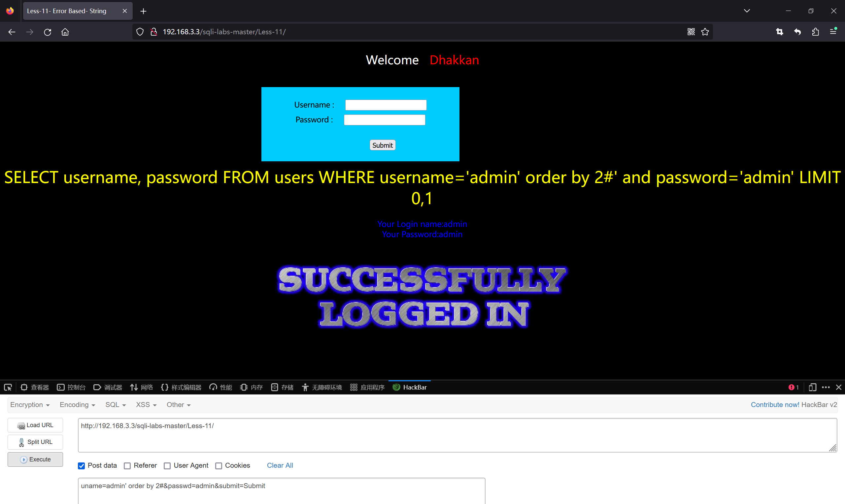The height and width of the screenshot is (504, 845).
Task: Expand the Encryption dropdown
Action: click(30, 404)
